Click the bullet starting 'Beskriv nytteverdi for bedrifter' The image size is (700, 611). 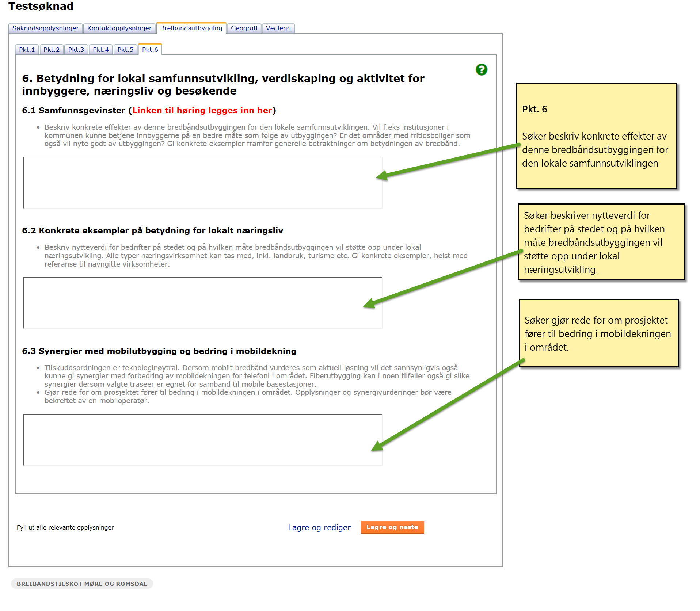pyautogui.click(x=256, y=256)
